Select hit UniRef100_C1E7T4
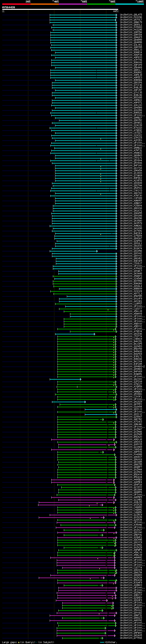This screenshot has width=146, height=644. 131,567
